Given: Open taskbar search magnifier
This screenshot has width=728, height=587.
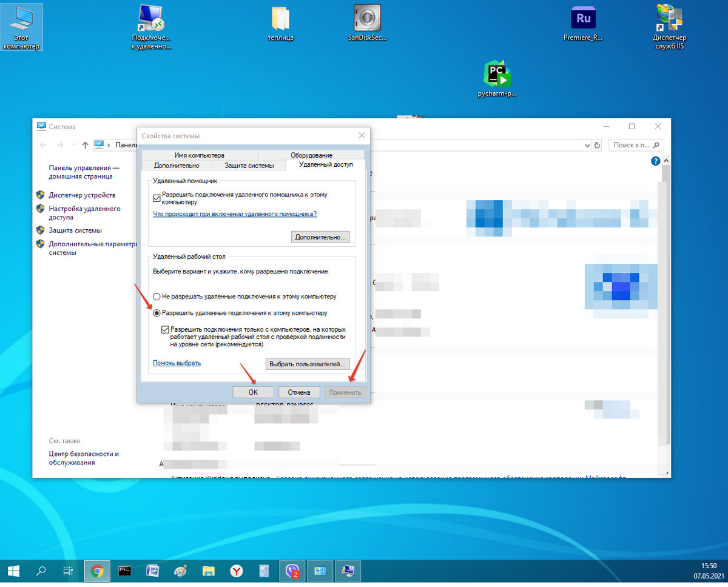Looking at the screenshot, I should click(x=42, y=571).
